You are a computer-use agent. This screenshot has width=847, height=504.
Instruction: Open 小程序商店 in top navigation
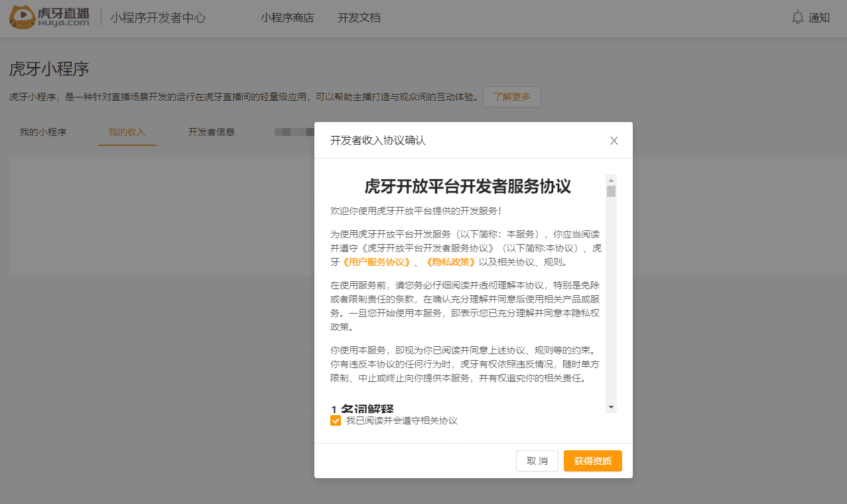point(287,18)
